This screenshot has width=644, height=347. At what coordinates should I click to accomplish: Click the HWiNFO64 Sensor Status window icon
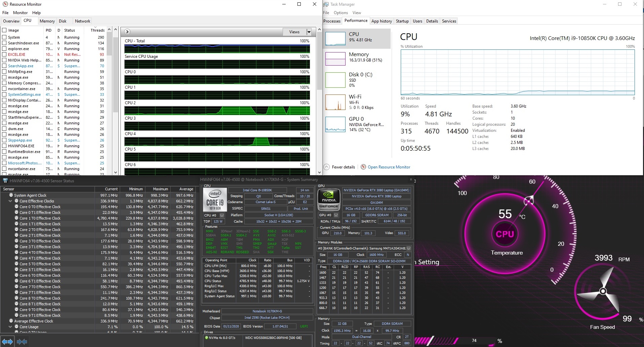[x=5, y=181]
